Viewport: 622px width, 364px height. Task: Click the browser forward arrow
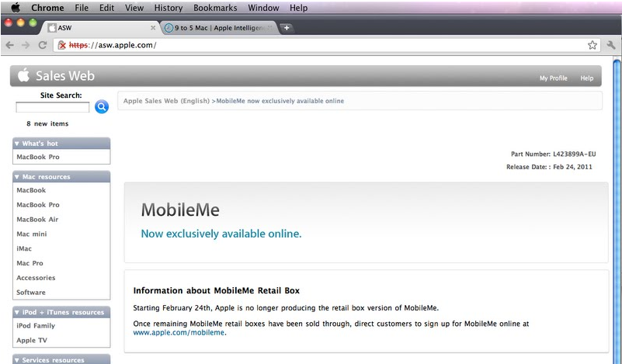pyautogui.click(x=26, y=45)
